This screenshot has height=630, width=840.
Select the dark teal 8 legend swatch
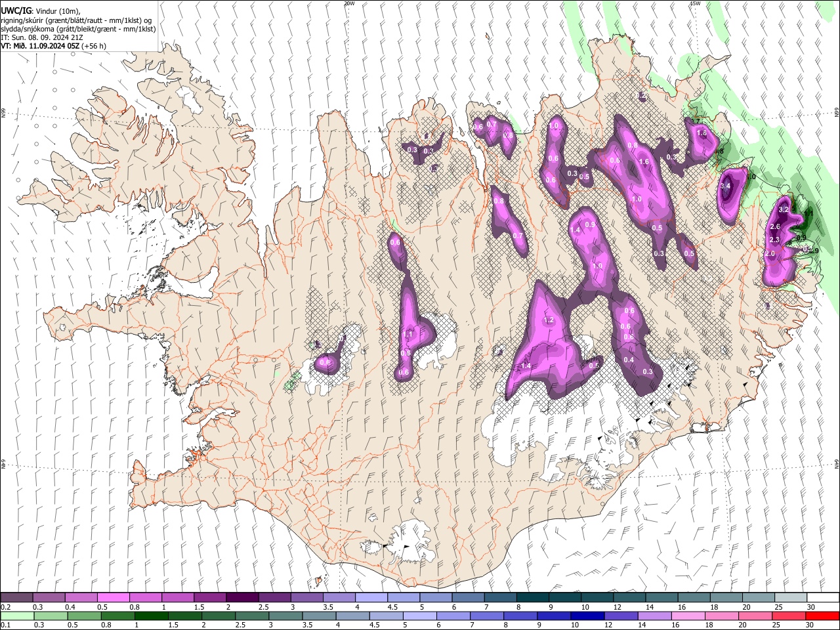(532, 598)
